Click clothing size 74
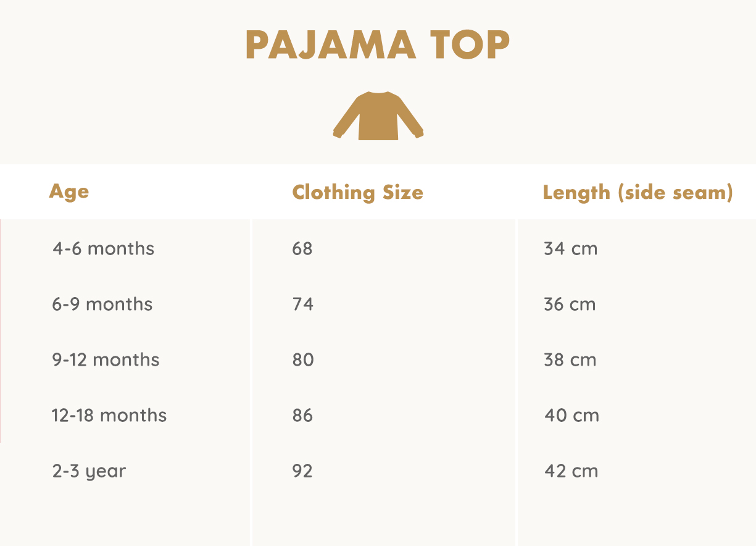This screenshot has width=756, height=546. click(x=302, y=304)
